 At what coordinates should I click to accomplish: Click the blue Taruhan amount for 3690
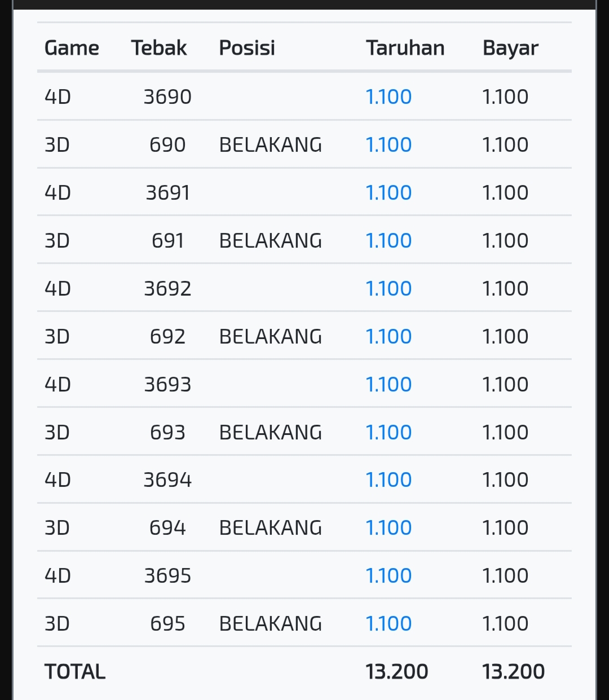[389, 96]
